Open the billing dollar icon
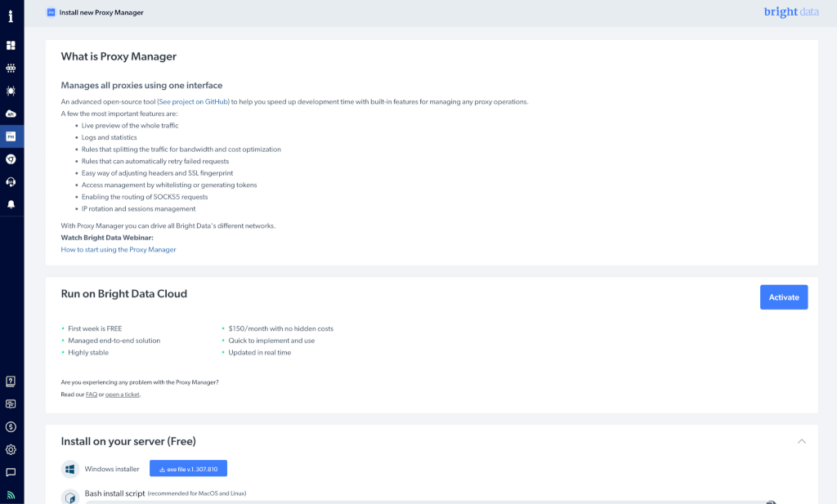The width and height of the screenshot is (837, 504). tap(11, 426)
